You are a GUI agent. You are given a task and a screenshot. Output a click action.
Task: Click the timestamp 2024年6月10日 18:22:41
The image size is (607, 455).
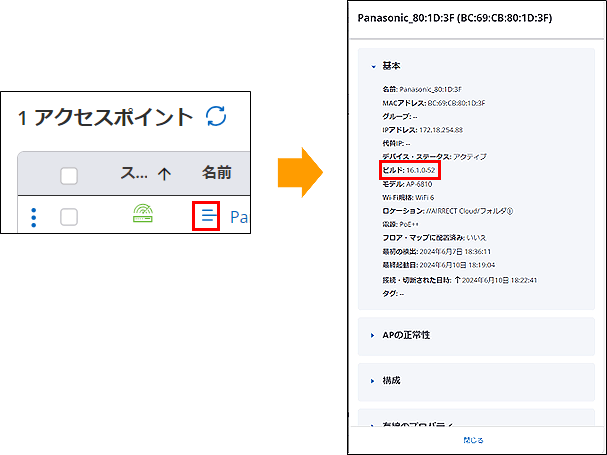click(499, 280)
